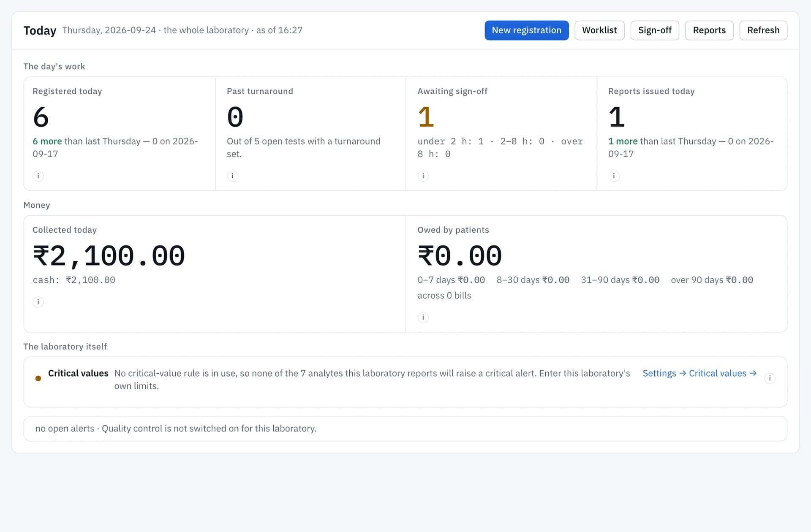Viewport: 811px width, 532px height.
Task: Click the '31–90 days ₹0.00' aging bucket
Action: pos(620,280)
